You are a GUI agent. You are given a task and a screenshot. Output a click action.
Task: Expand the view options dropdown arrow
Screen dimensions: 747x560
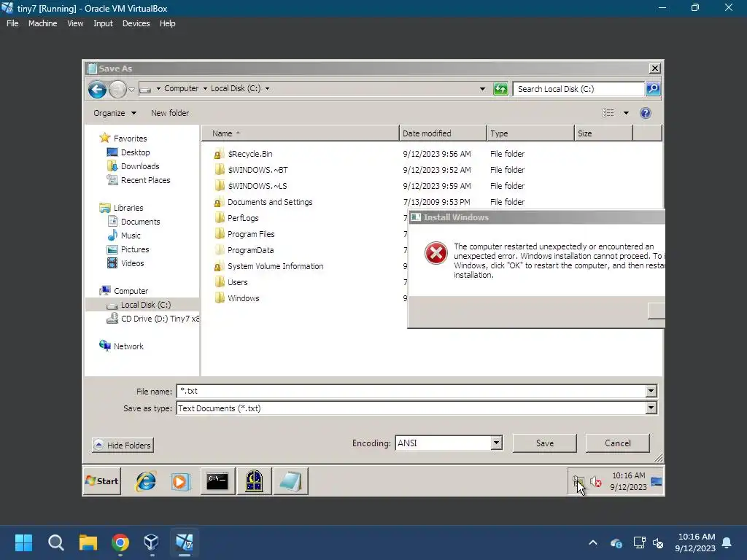[x=626, y=113]
